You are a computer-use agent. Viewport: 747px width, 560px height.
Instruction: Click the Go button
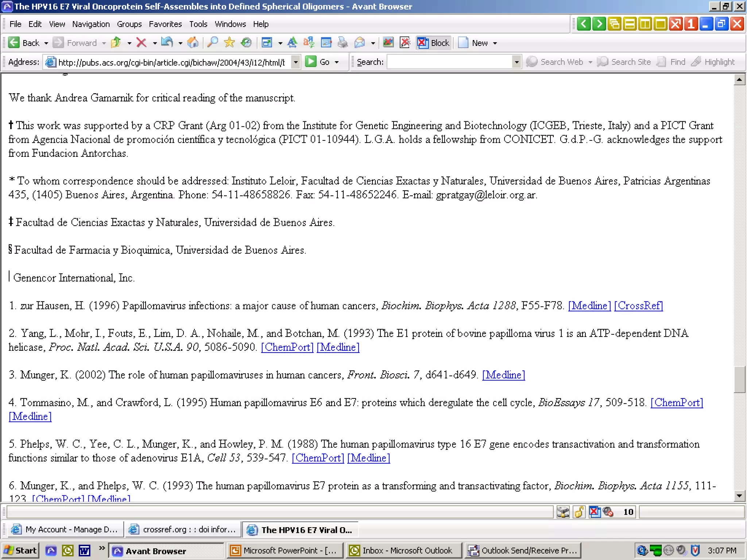(318, 62)
